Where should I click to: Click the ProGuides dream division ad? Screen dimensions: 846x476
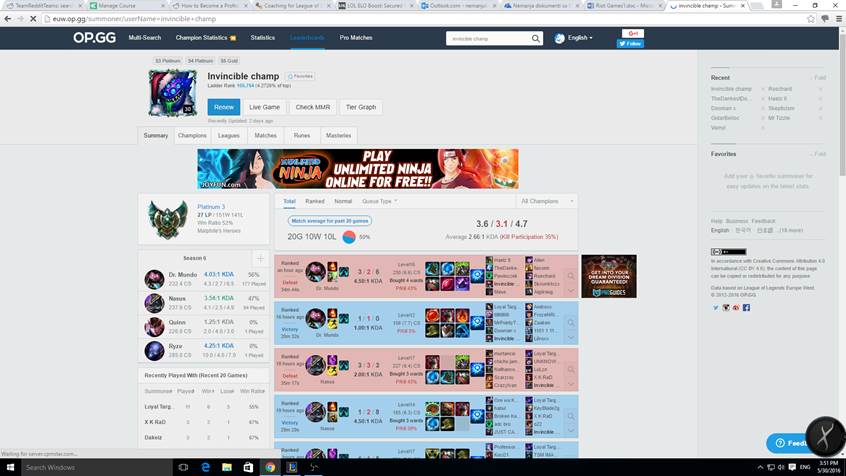tap(609, 276)
